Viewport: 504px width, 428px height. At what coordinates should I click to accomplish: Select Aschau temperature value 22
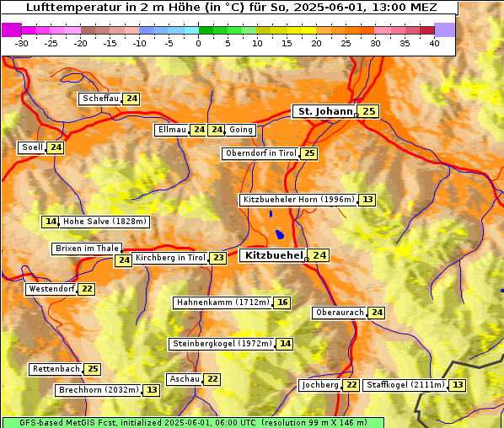coord(212,379)
